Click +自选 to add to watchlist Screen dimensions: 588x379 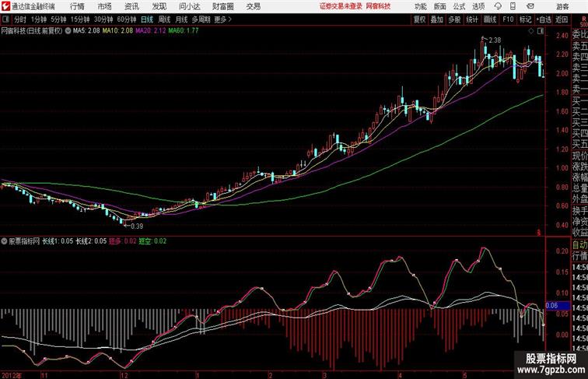(x=544, y=19)
